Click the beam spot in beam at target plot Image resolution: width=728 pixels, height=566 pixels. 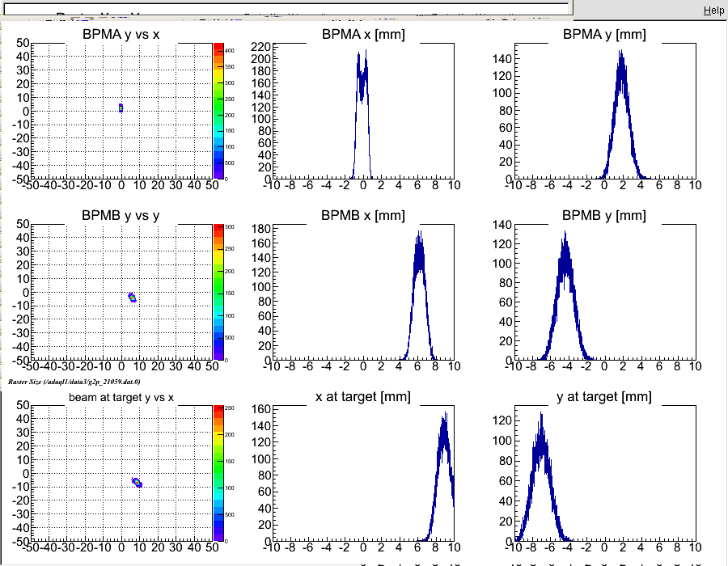[x=137, y=483]
